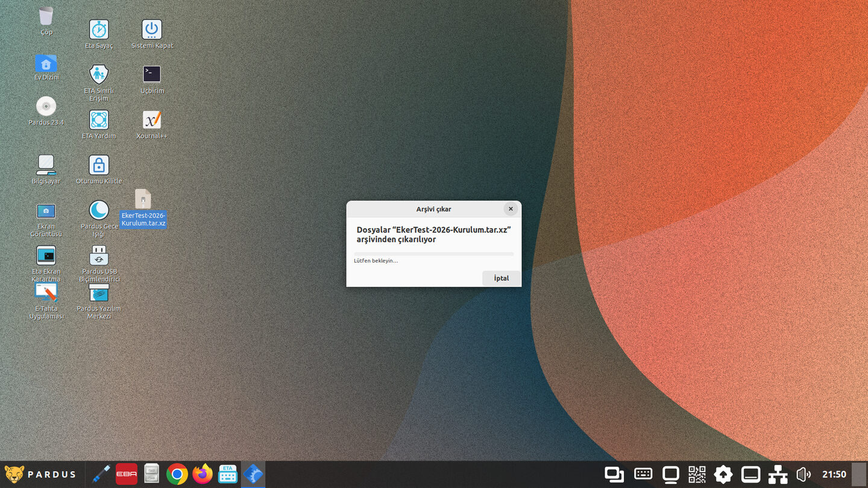
Task: Select the Pardus Yazılım Merkezi icon
Action: click(x=99, y=293)
